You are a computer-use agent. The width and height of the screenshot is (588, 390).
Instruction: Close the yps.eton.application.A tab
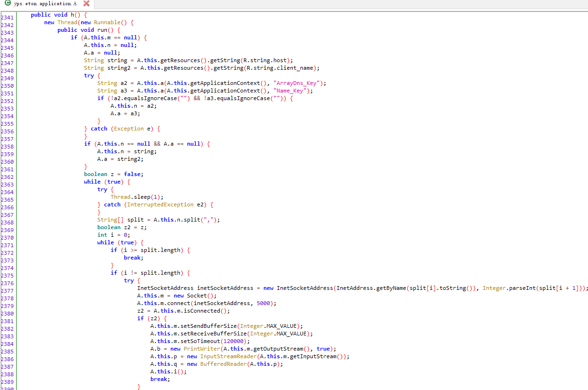pos(86,4)
